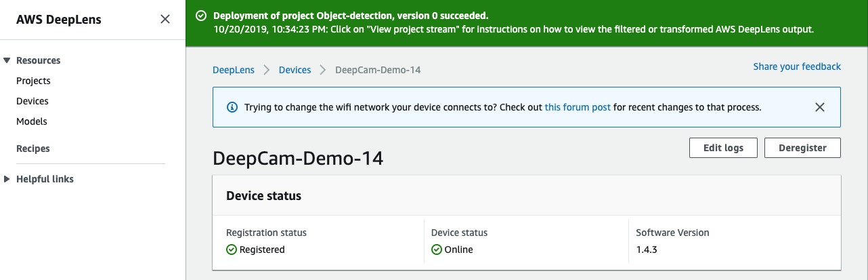Open Projects in the sidebar
The image size is (868, 280).
[x=33, y=81]
